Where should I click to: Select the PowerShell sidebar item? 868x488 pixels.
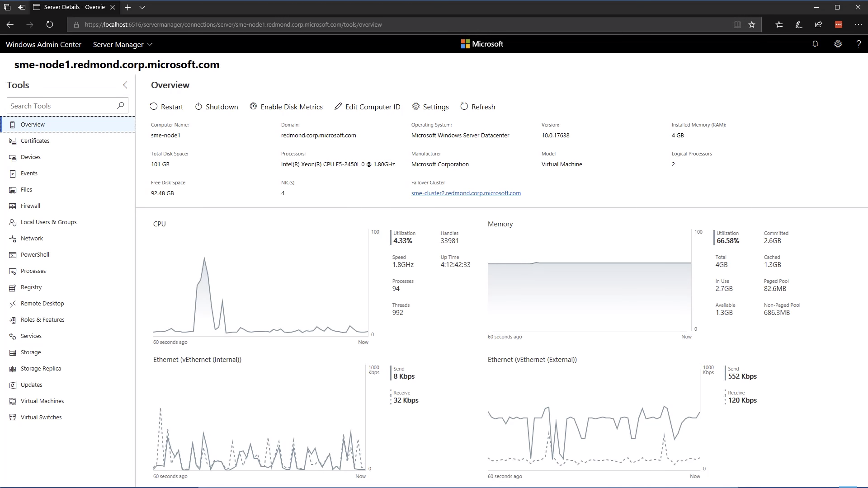[x=34, y=254]
